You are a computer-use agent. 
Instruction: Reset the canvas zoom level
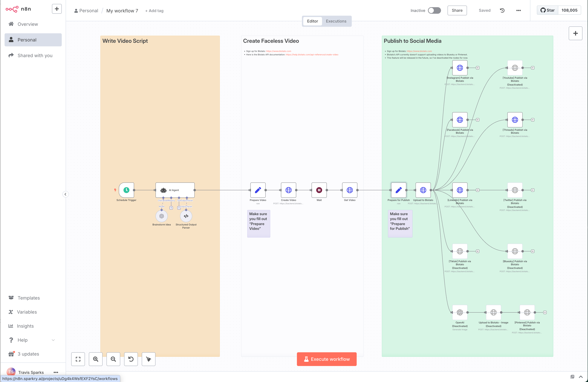coord(131,359)
